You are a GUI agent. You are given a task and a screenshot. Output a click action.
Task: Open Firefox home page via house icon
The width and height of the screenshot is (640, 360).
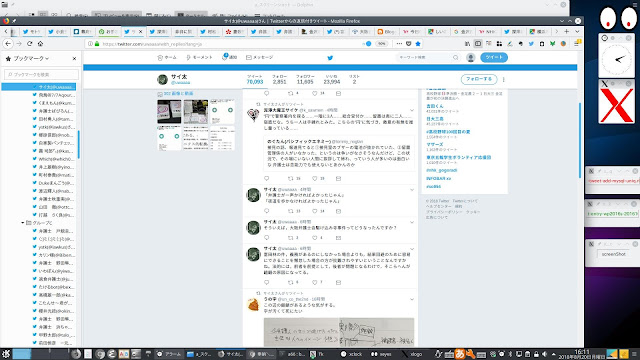(x=40, y=44)
